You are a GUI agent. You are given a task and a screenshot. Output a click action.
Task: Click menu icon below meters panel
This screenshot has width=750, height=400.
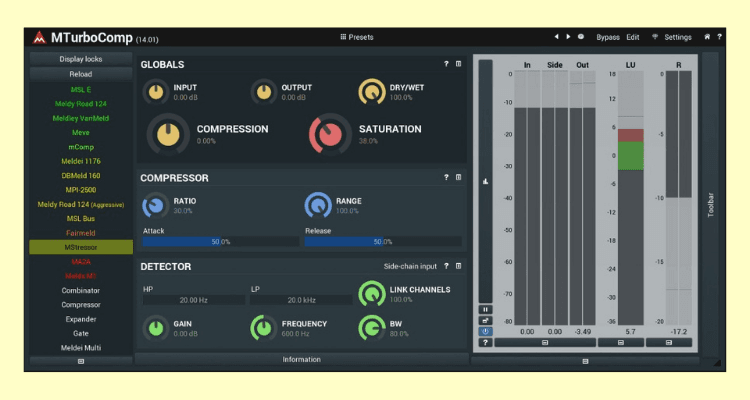pos(585,361)
